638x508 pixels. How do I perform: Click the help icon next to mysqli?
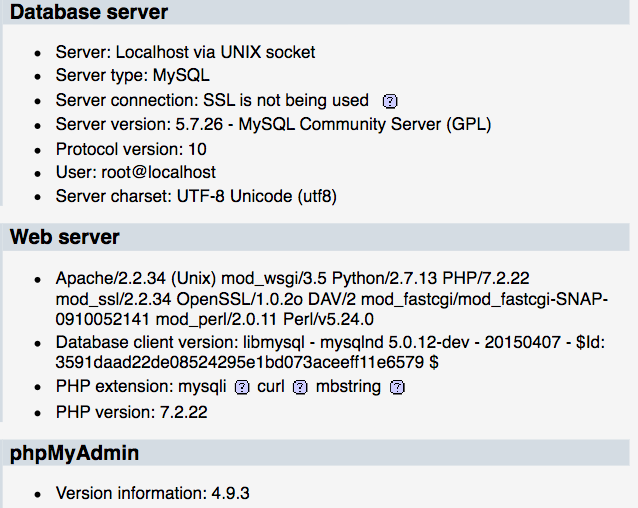[x=241, y=387]
